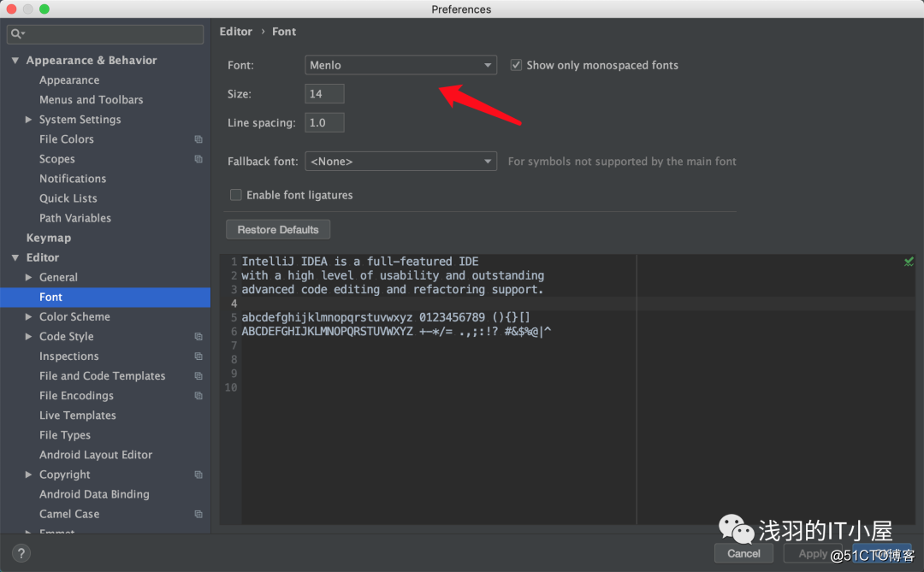924x572 pixels.
Task: Click the Cancel button
Action: pos(743,553)
